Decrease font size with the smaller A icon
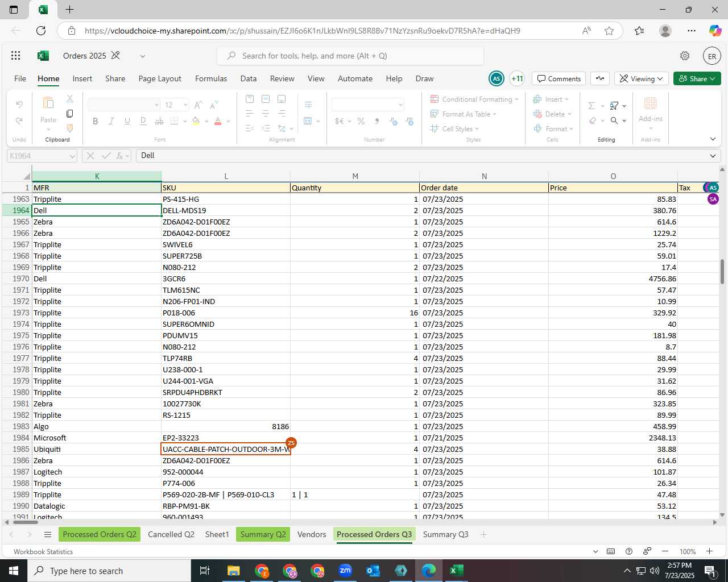 tap(214, 105)
